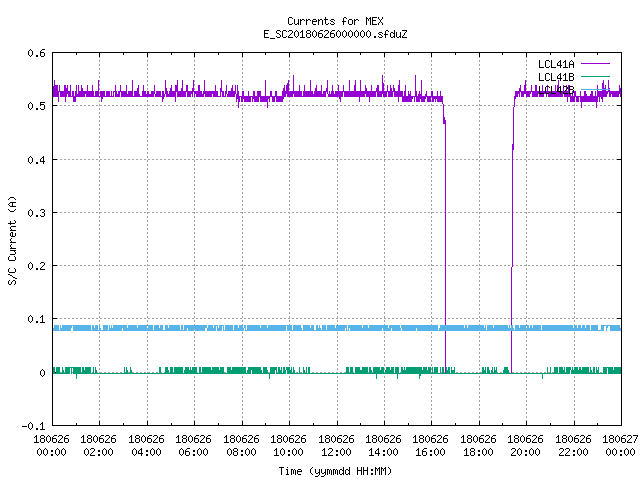Click the x-axis label 'Time (yymmdd HH:MM)'
640x480 pixels.
tap(335, 471)
